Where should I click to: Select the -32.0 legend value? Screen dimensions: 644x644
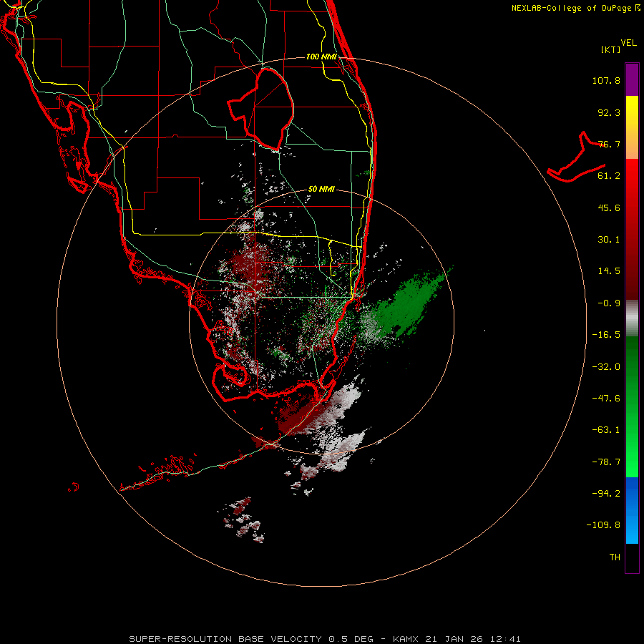click(606, 367)
